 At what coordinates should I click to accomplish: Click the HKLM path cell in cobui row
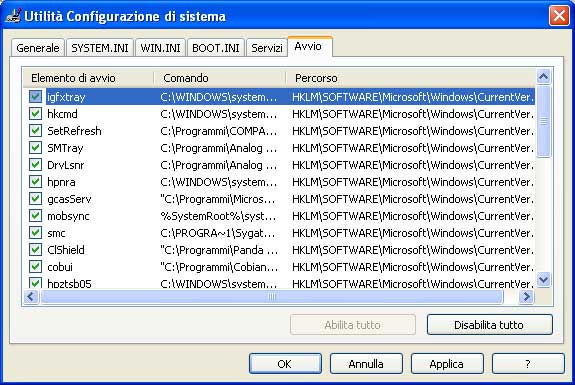[x=413, y=267]
